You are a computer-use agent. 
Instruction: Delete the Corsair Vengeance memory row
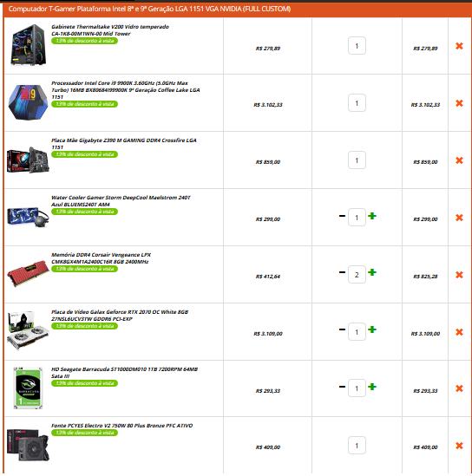[x=459, y=275]
